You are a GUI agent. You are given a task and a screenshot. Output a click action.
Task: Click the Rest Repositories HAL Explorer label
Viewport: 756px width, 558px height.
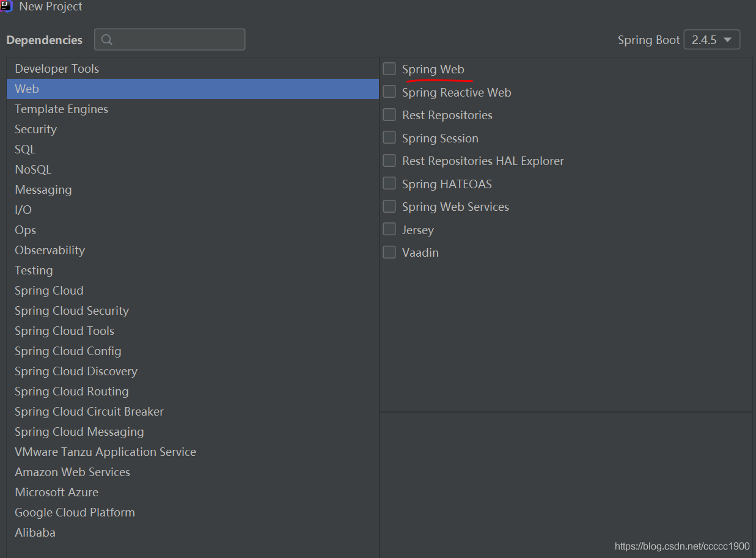tap(483, 161)
